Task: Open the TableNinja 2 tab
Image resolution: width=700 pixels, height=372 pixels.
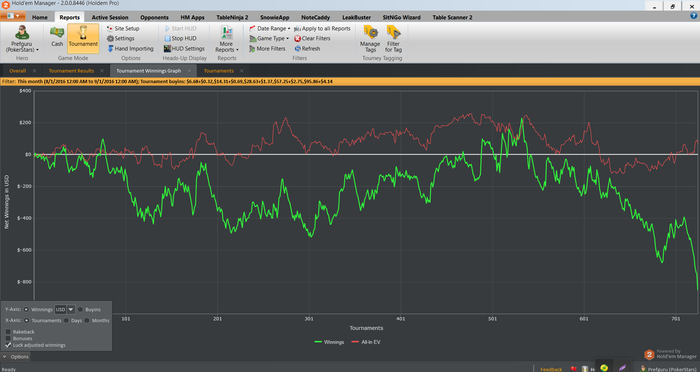Action: coord(232,17)
